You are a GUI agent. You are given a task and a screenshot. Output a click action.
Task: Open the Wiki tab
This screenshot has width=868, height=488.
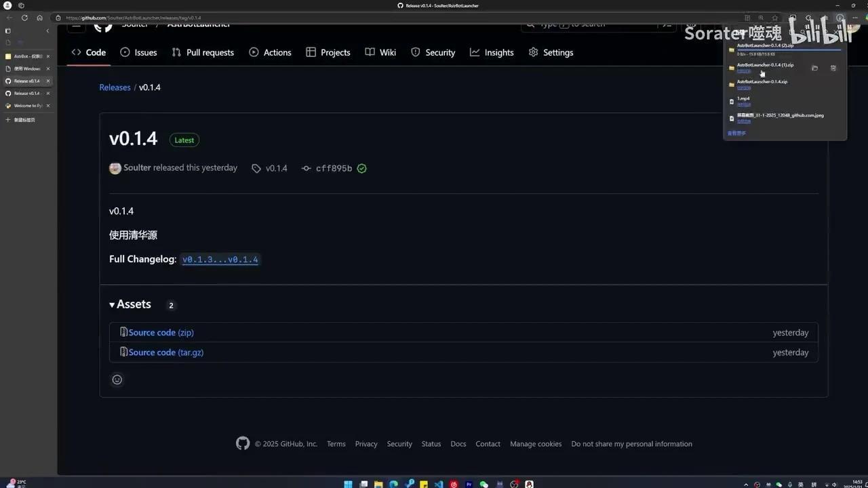tap(380, 52)
